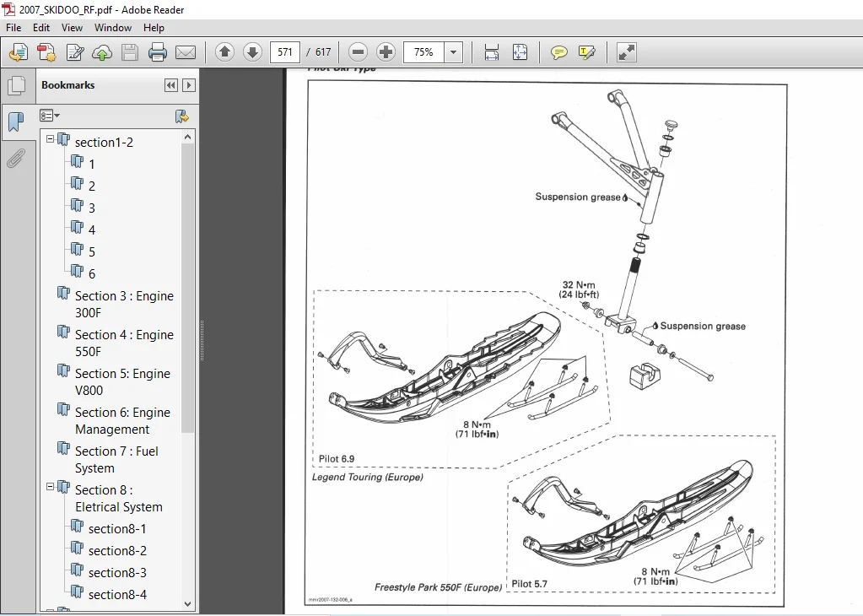The width and height of the screenshot is (863, 616).
Task: Click the Highlight text tool icon
Action: pos(587,52)
